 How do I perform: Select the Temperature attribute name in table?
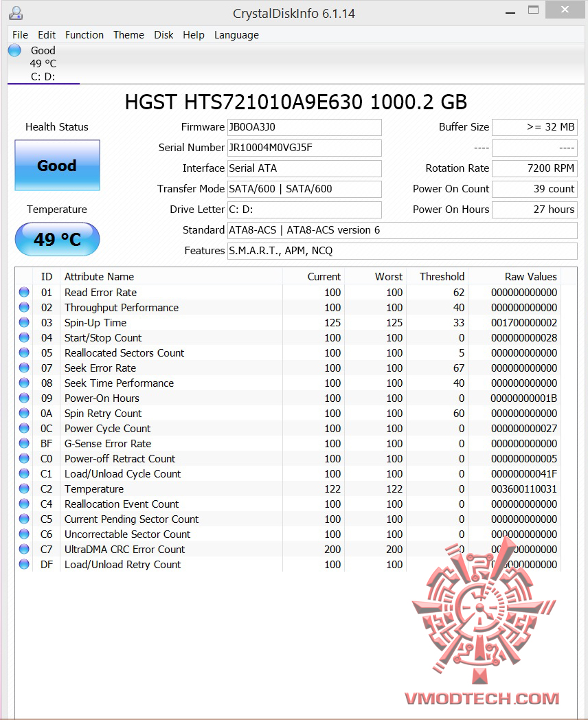click(94, 489)
